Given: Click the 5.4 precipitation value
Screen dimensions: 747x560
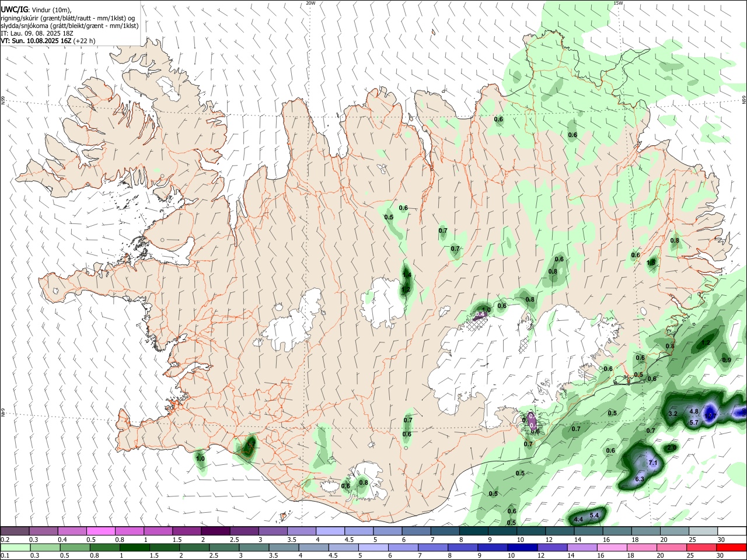Looking at the screenshot, I should (x=595, y=515).
